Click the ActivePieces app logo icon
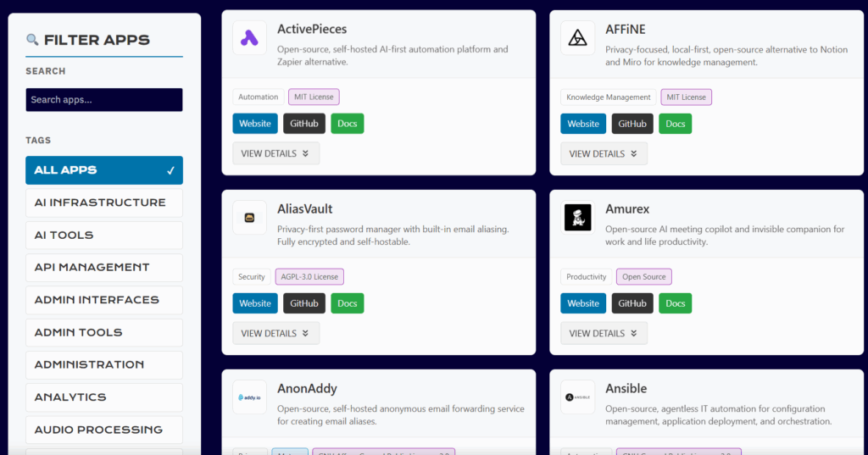Viewport: 868px width, 455px height. [x=249, y=38]
